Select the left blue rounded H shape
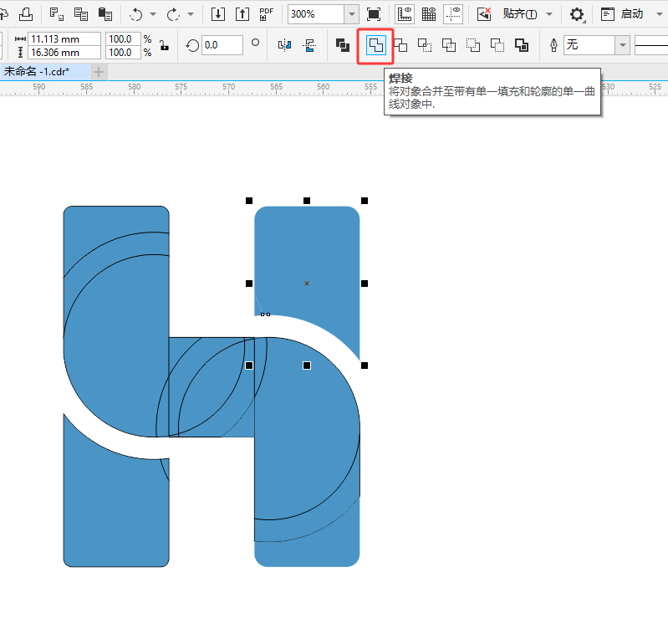The height and width of the screenshot is (644, 668). [x=116, y=324]
